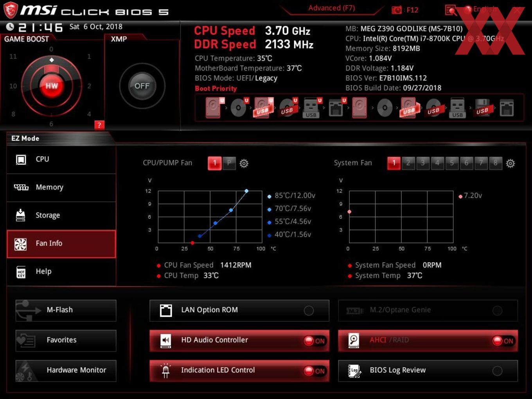Open the Storage section in EZ Mode
Image resolution: width=532 pixels, height=399 pixels.
(x=61, y=215)
